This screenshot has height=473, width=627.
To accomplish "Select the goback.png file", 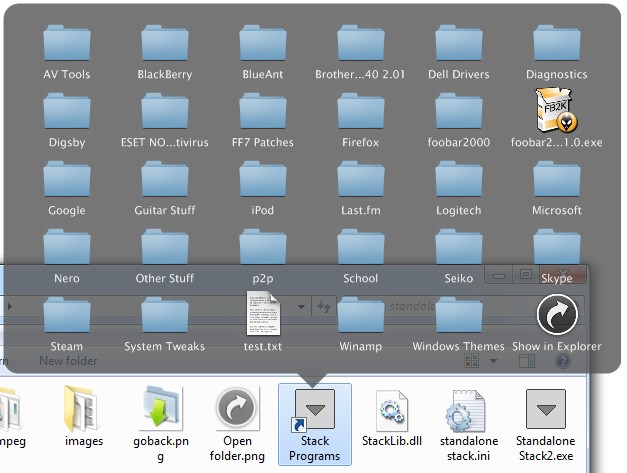I will (x=161, y=425).
